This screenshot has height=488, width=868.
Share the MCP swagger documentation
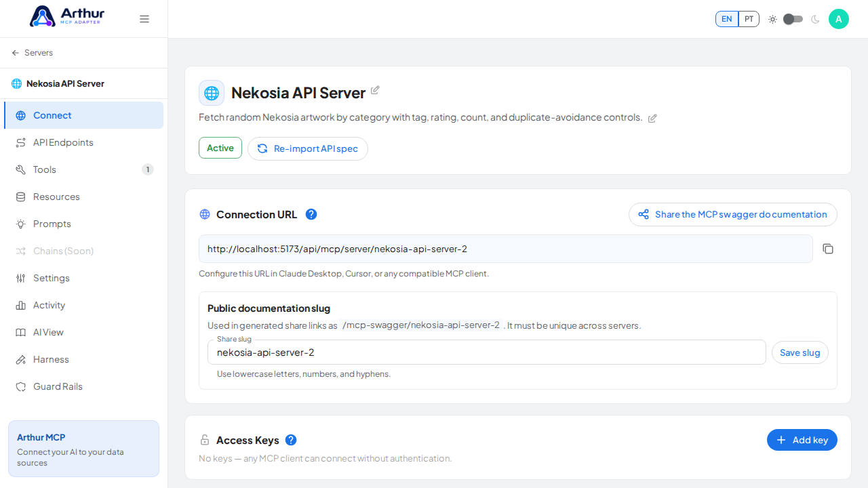coord(733,214)
